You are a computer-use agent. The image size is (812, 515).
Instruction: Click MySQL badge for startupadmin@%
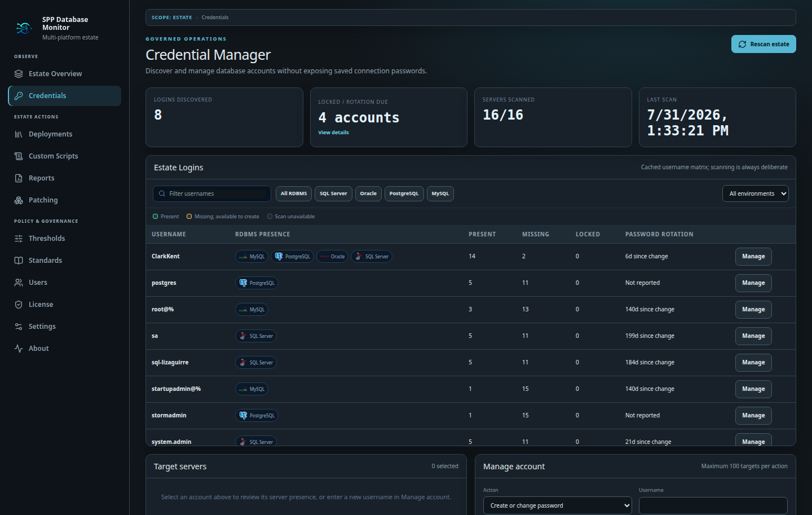[x=251, y=389]
